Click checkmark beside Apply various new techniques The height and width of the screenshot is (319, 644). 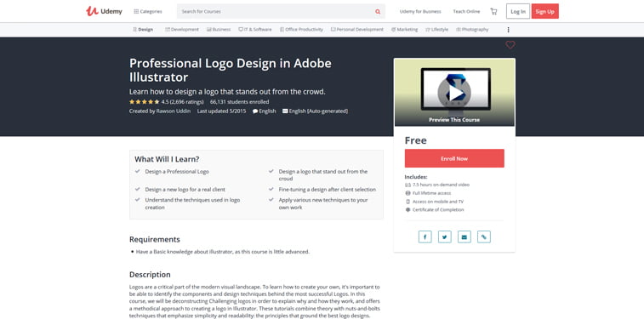tap(271, 200)
